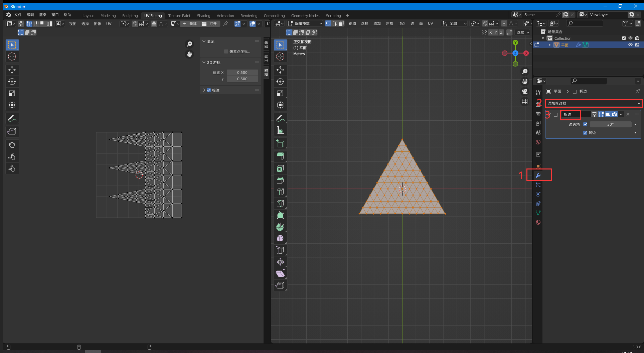Adjust the edge angle 30° slider
644x353 pixels.
[611, 124]
